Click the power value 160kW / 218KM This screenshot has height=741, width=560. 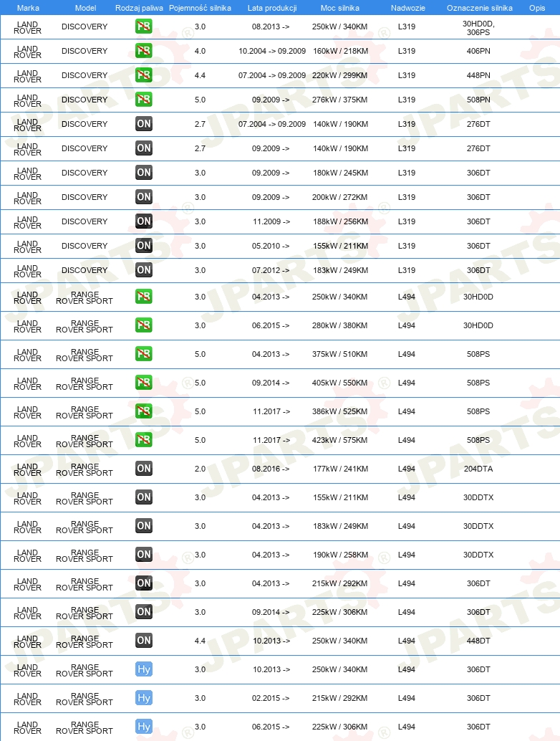click(340, 51)
